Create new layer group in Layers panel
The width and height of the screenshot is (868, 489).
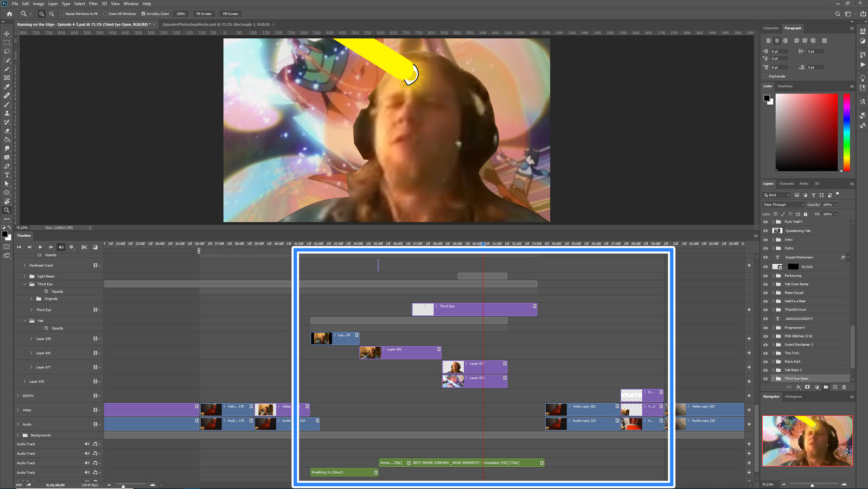pos(826,387)
